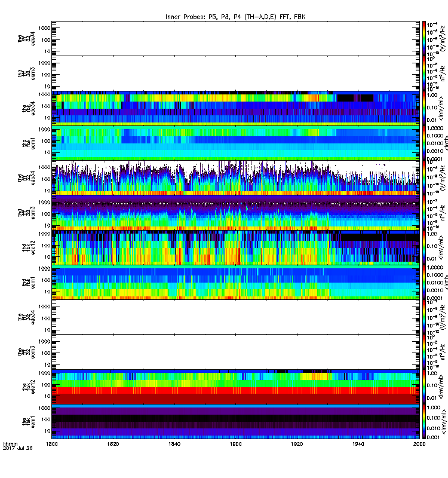Click the '10' tick of the bottom the fbk scm1 panel
The image size is (448, 478).
pos(47,431)
